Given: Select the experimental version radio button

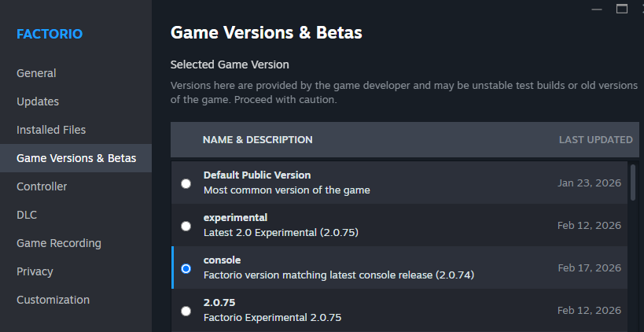Looking at the screenshot, I should click(186, 226).
